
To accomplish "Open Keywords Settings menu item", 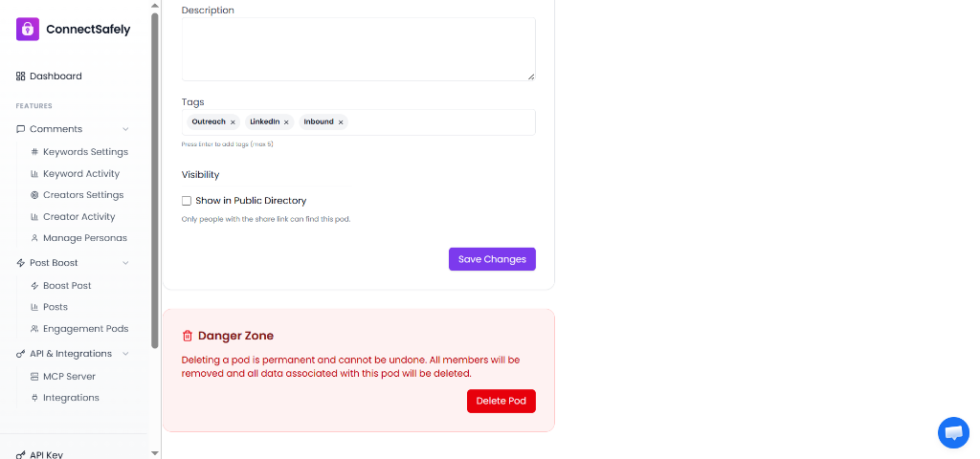I will tap(85, 152).
